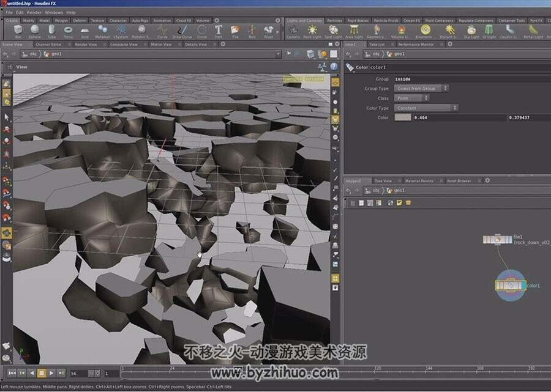Select the color1 node in network
This screenshot has width=551, height=392.
(510, 286)
